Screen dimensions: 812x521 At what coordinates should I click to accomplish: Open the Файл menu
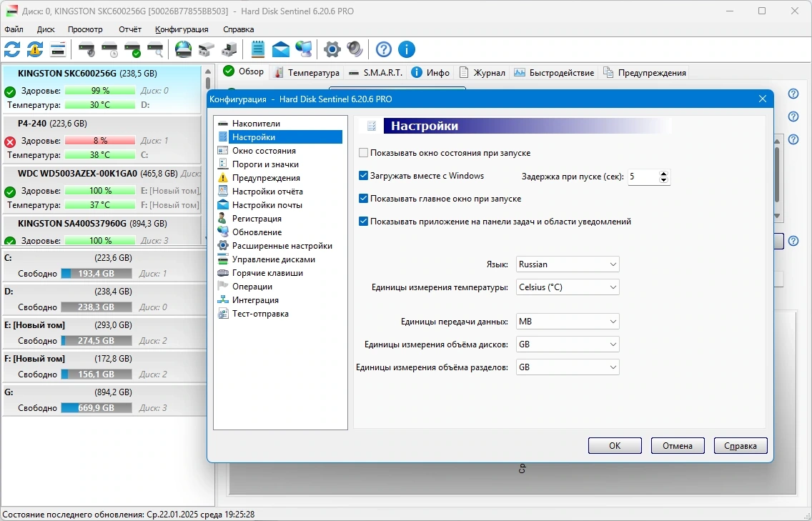click(x=14, y=29)
